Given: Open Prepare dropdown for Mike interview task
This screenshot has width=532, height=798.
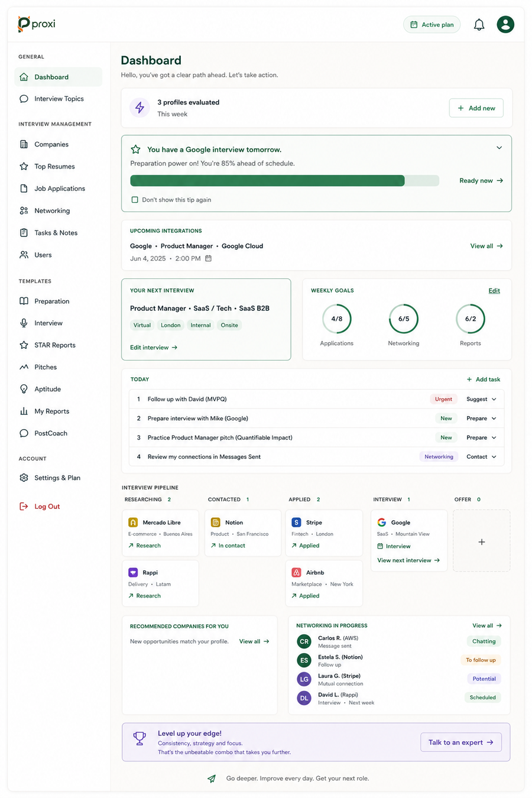Looking at the screenshot, I should (481, 419).
